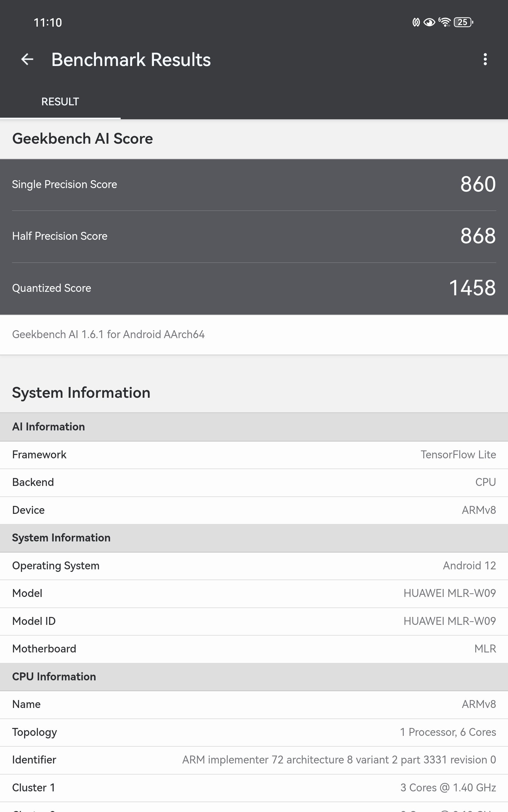The image size is (508, 812).
Task: Tap the Geekbench AI 1.6.1 version text
Action: click(109, 335)
